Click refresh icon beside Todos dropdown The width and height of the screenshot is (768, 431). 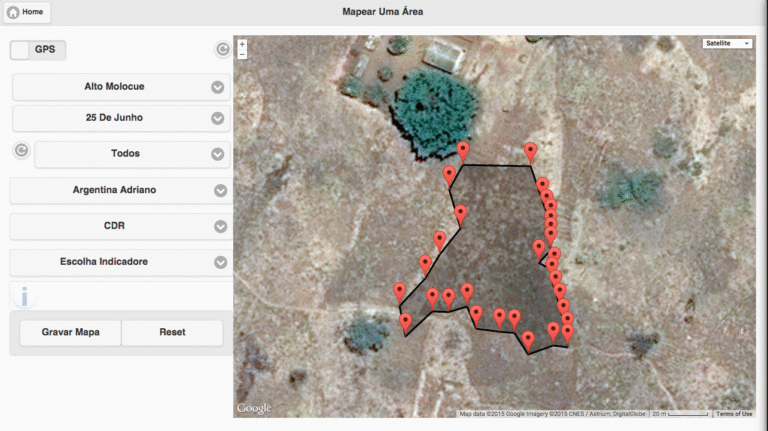pos(21,151)
